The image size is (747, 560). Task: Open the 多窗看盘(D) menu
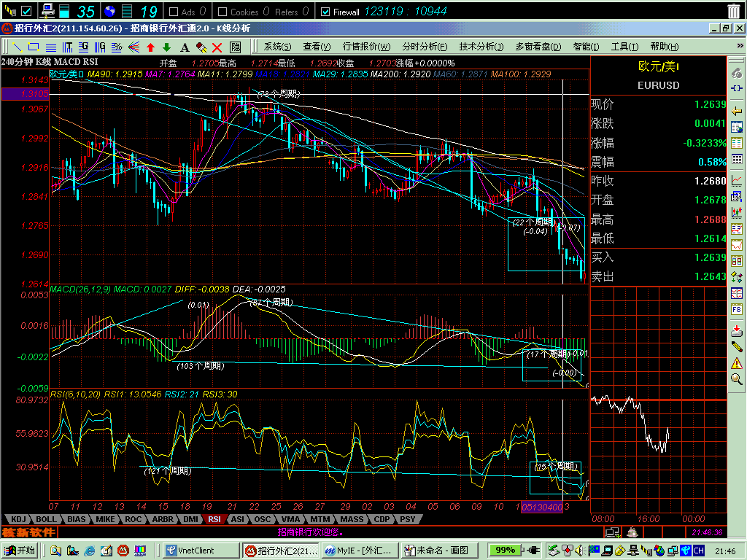pos(538,47)
